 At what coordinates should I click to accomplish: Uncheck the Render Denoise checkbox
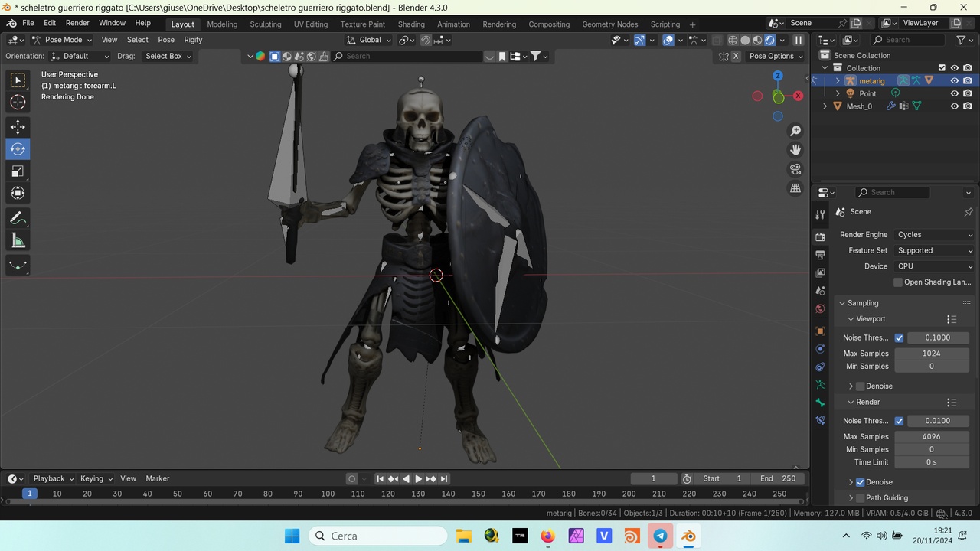point(860,482)
